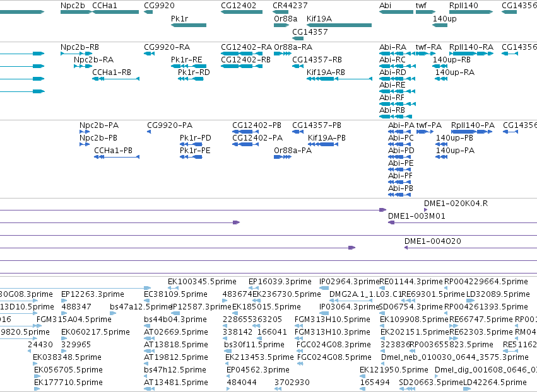The height and width of the screenshot is (392, 537).
Task: Click transcript Npc2b-RB
Action: (76, 54)
